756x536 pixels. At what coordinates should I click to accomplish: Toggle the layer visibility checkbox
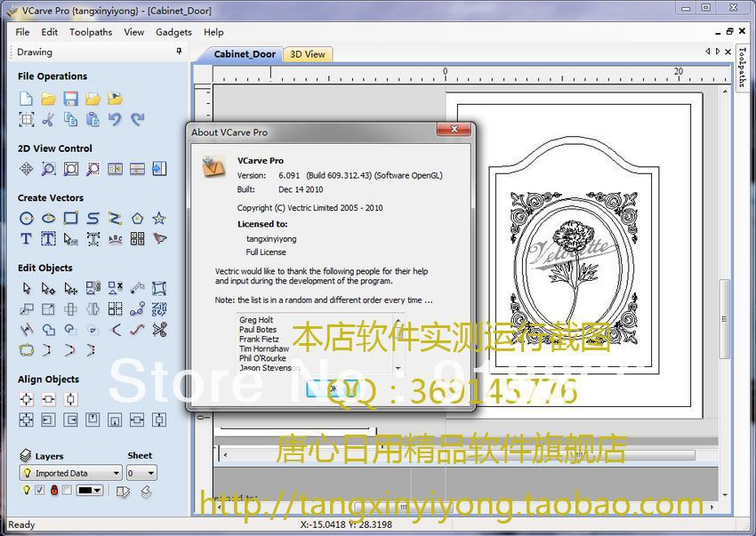[x=39, y=490]
